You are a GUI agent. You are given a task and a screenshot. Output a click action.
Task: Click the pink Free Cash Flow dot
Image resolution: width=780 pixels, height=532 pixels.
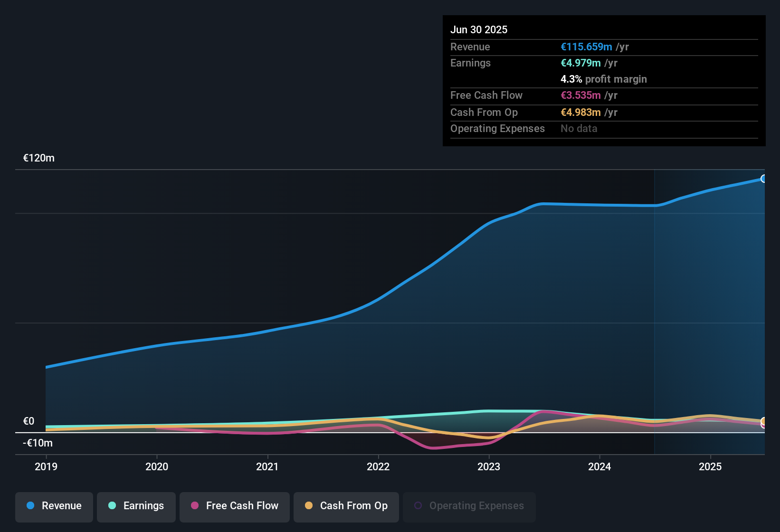click(195, 505)
